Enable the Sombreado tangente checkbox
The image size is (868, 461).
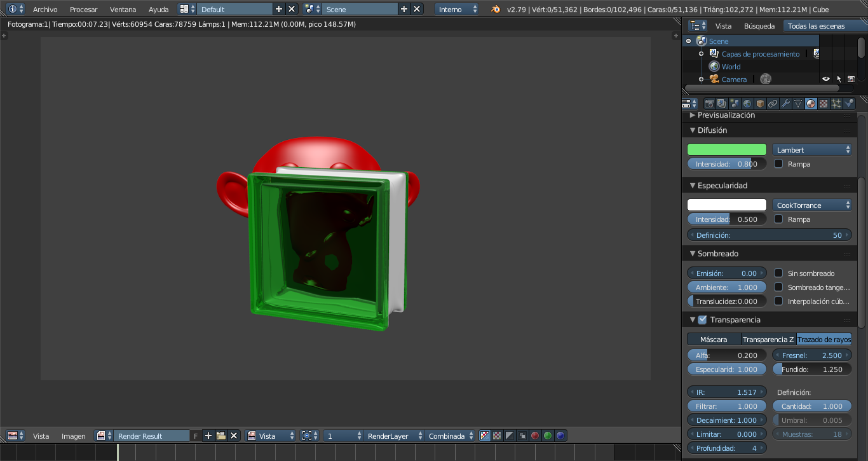point(778,287)
